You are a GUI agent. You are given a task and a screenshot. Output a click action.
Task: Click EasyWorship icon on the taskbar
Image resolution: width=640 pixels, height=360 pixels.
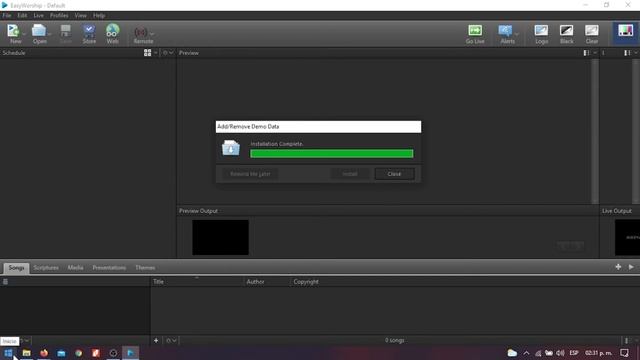(x=130, y=353)
